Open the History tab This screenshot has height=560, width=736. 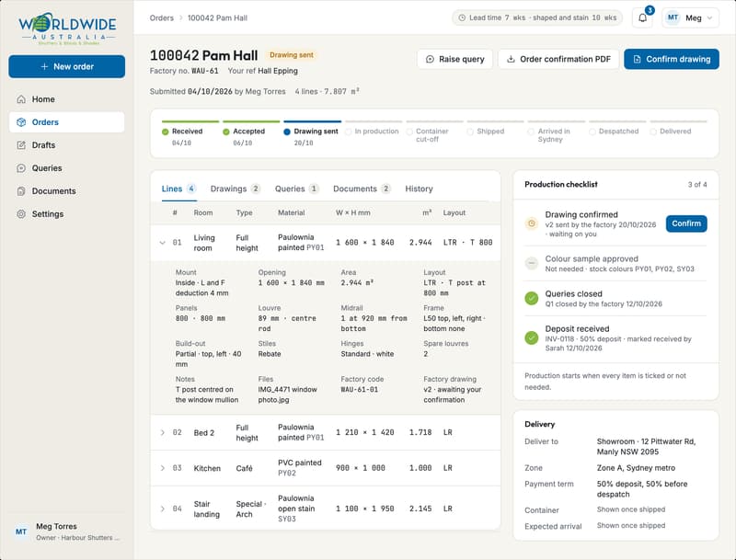tap(419, 189)
